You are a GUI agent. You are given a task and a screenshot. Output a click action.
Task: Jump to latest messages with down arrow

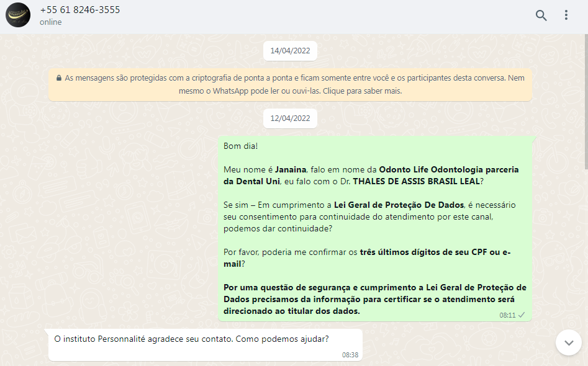pyautogui.click(x=569, y=342)
